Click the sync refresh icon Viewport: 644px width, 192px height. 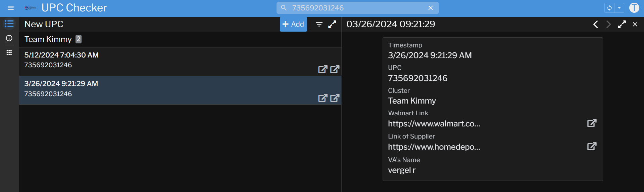[x=609, y=8]
